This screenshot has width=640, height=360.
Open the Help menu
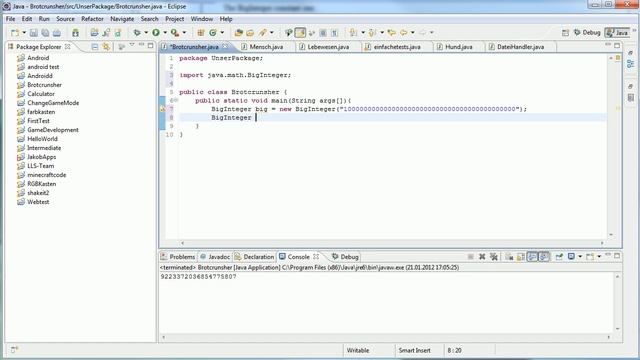tap(226, 19)
